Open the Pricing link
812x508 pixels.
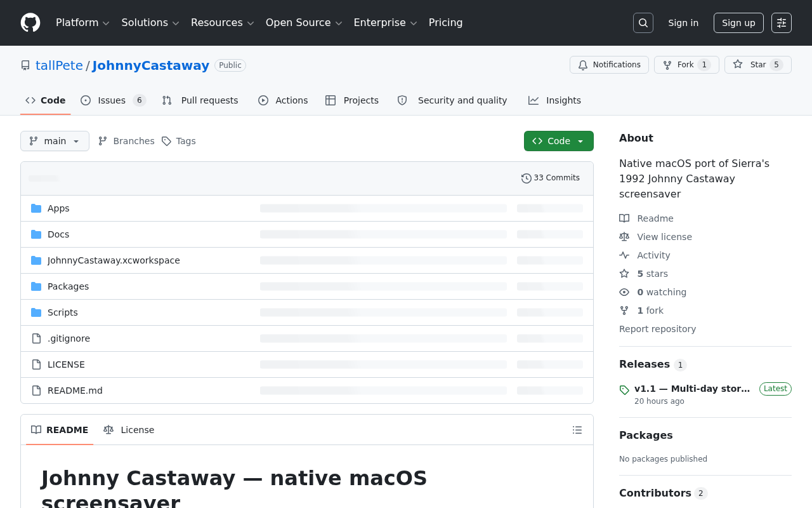(446, 23)
